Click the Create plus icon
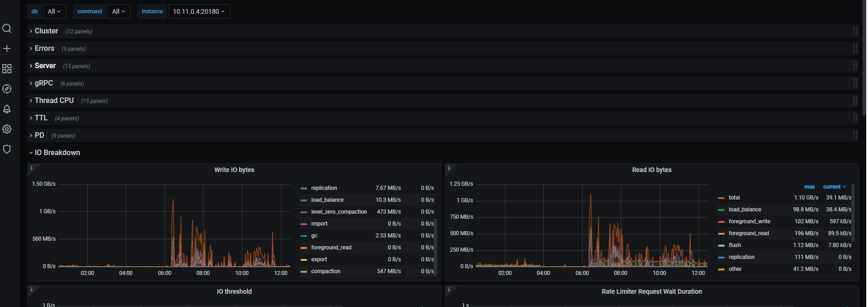The image size is (868, 307). point(7,48)
